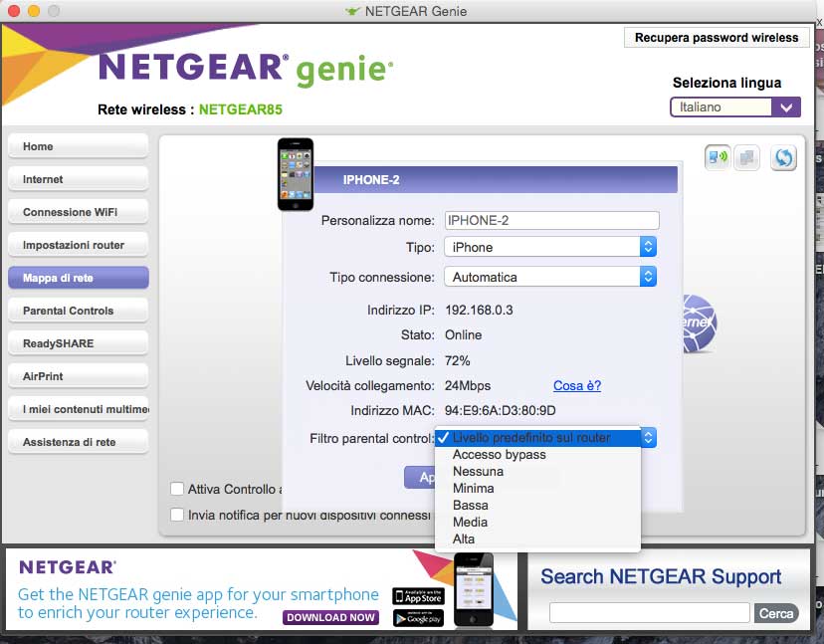The width and height of the screenshot is (824, 644).
Task: Open Impostazioni router
Action: [79, 245]
